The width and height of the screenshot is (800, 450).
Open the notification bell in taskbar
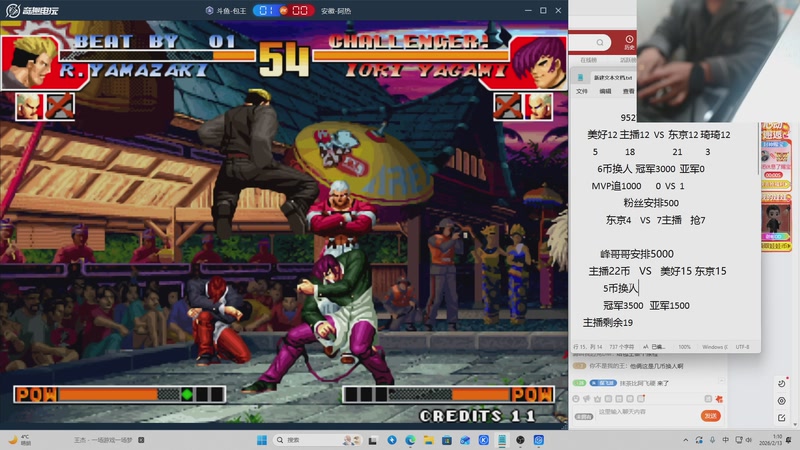(x=789, y=440)
